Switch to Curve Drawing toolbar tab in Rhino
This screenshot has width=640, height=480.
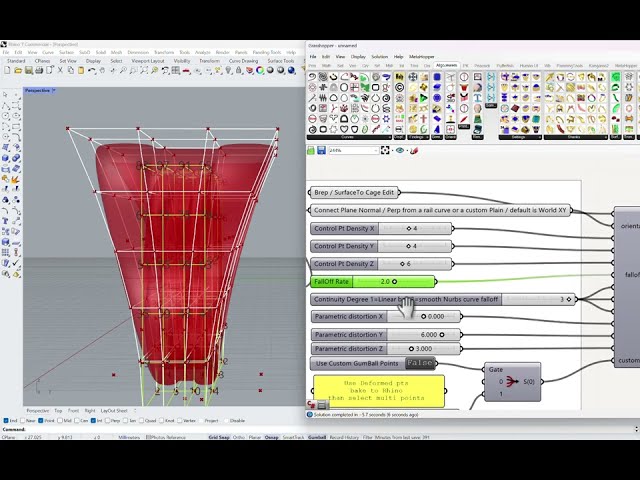pos(243,61)
